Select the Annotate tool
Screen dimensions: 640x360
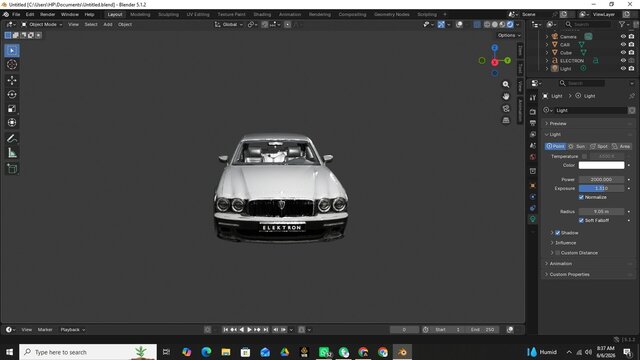pos(12,139)
